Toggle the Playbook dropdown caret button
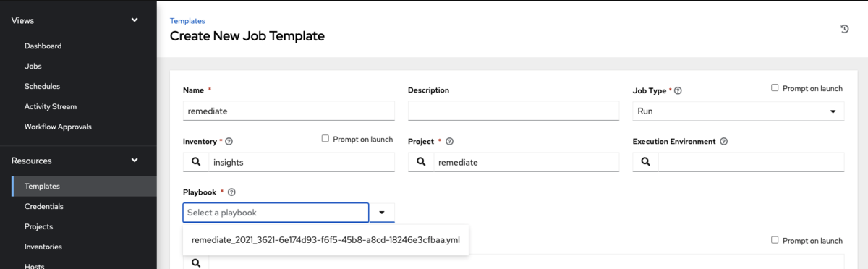 point(382,213)
